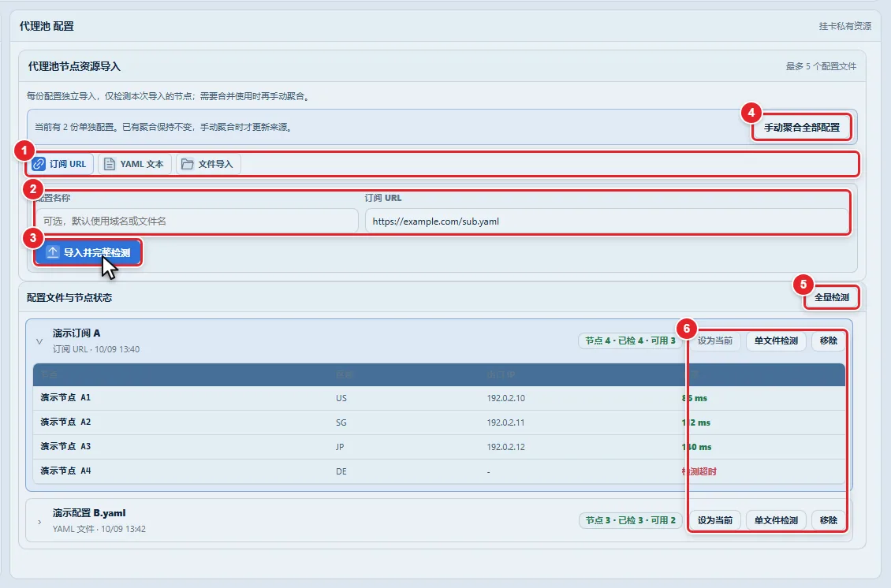This screenshot has height=588, width=891.
Task: Focus the 配置名称 input field
Action: (196, 221)
